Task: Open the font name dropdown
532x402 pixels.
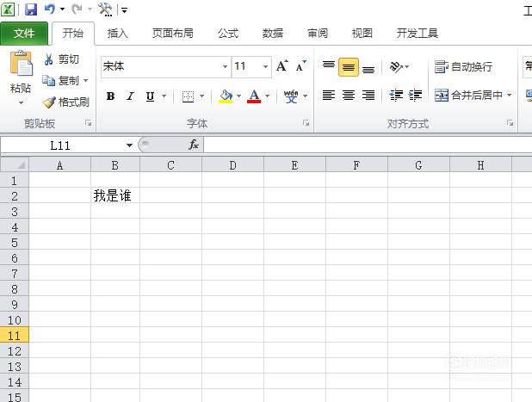Action: [225, 66]
